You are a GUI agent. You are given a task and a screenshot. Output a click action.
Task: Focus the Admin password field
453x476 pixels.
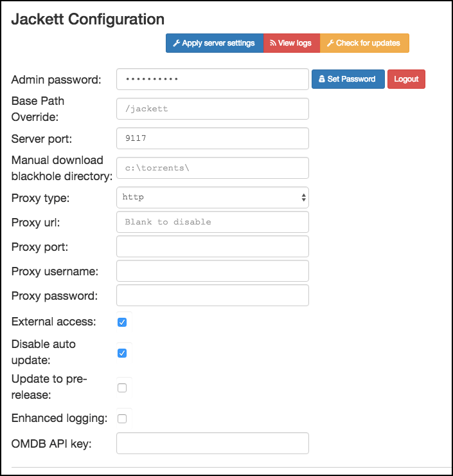pos(213,79)
